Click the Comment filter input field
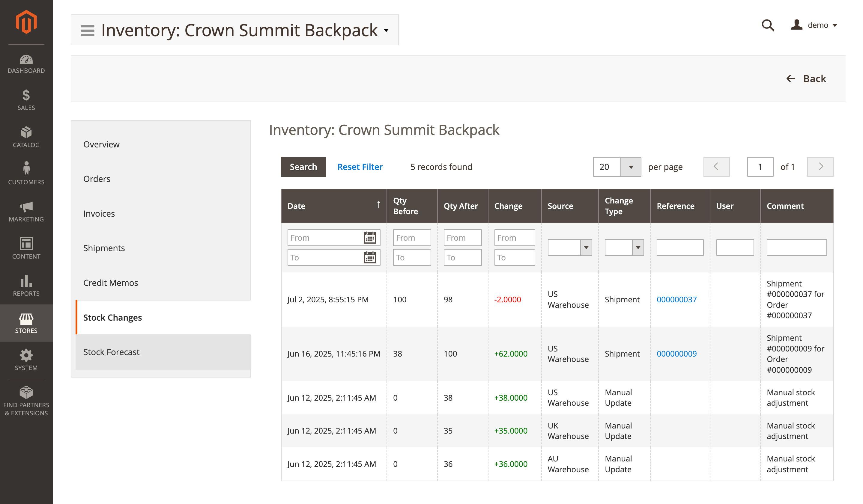863x504 pixels. tap(796, 248)
